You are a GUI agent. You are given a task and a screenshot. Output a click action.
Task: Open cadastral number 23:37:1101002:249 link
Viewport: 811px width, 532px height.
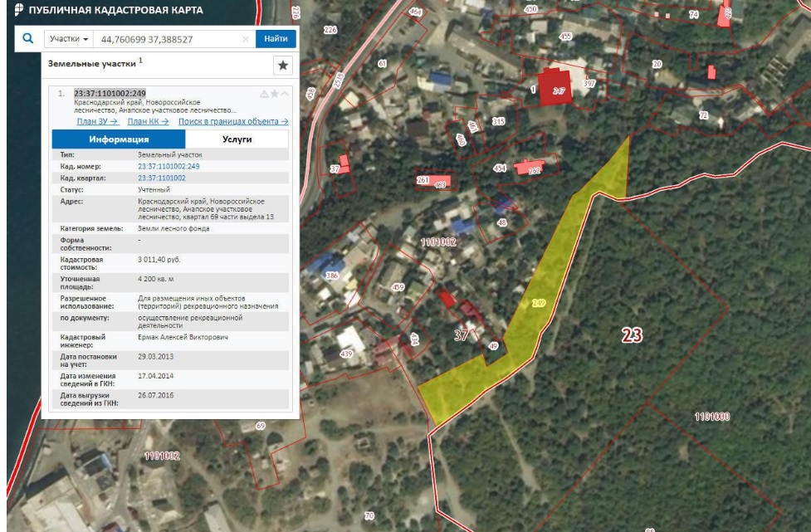(x=169, y=167)
